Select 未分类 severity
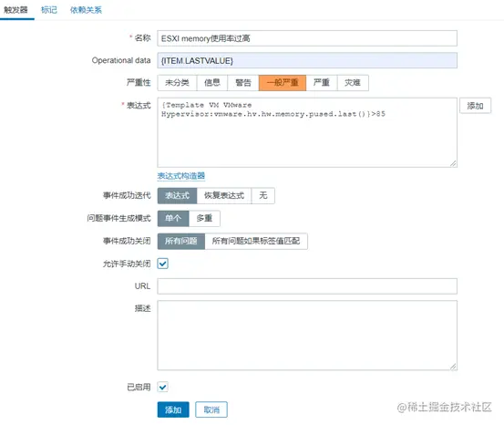The width and height of the screenshot is (504, 425). click(177, 83)
